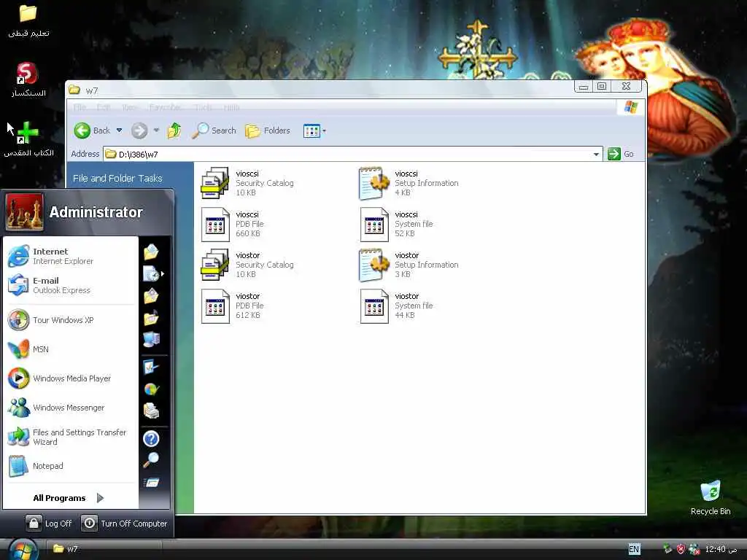This screenshot has width=747, height=560.
Task: Select the viostor Setup Information file
Action: [x=409, y=265]
